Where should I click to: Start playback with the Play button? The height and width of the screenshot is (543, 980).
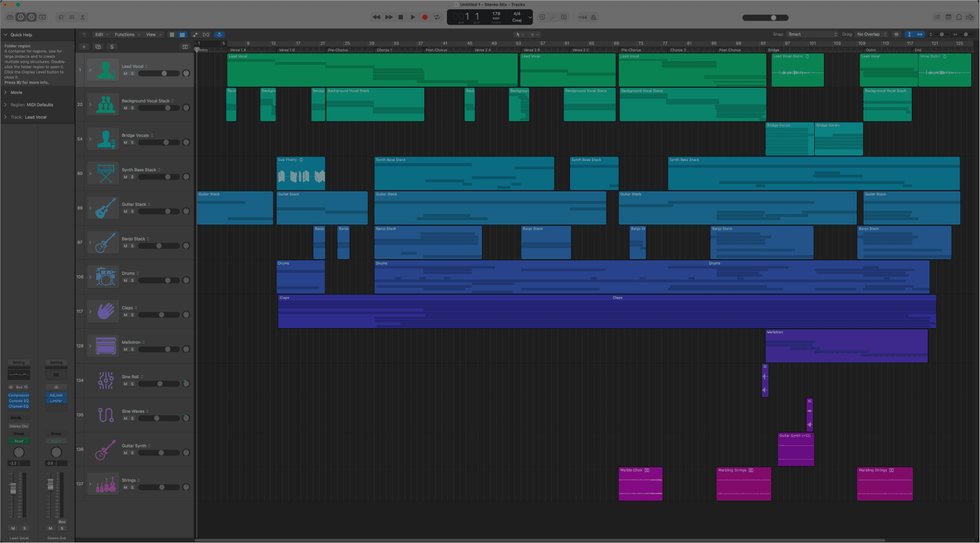click(x=413, y=17)
